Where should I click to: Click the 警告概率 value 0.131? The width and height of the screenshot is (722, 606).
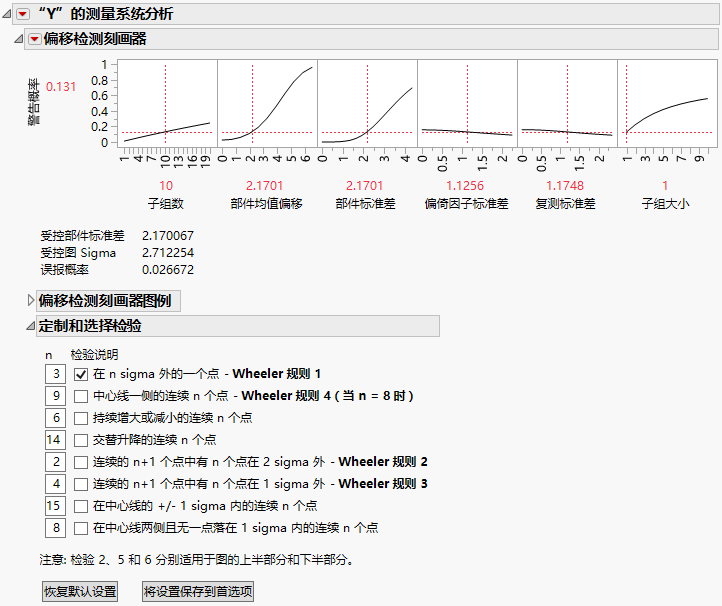click(61, 87)
